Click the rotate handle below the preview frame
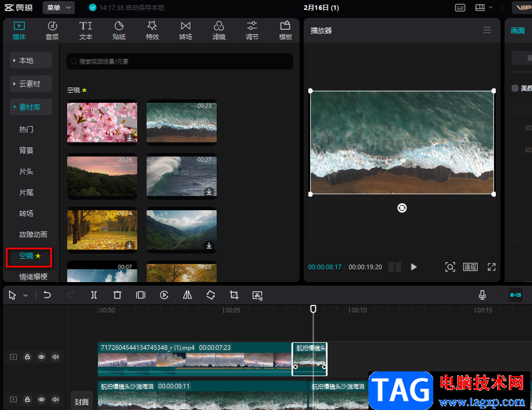The width and height of the screenshot is (532, 410). click(x=402, y=208)
